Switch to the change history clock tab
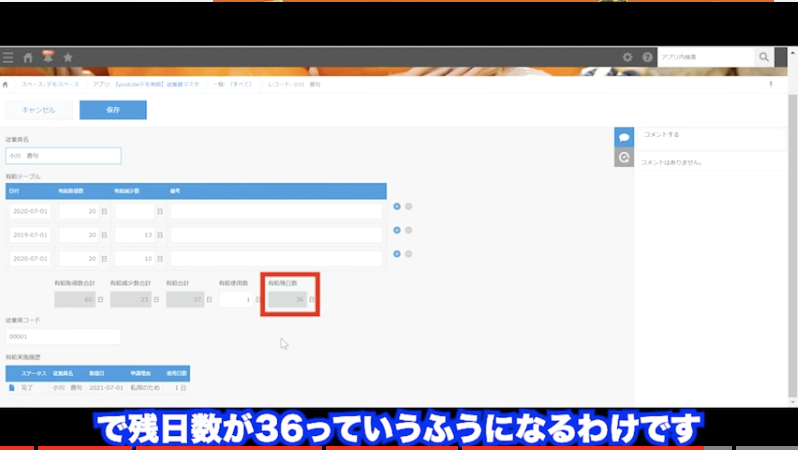798x450 pixels. 624,157
